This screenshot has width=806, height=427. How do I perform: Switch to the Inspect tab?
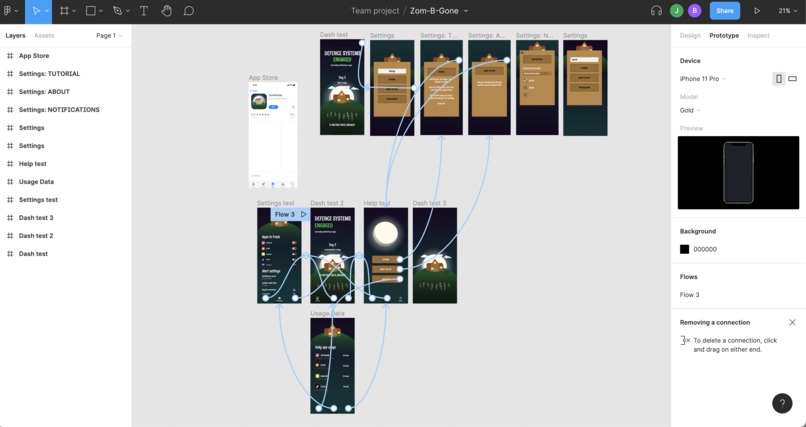(x=758, y=35)
